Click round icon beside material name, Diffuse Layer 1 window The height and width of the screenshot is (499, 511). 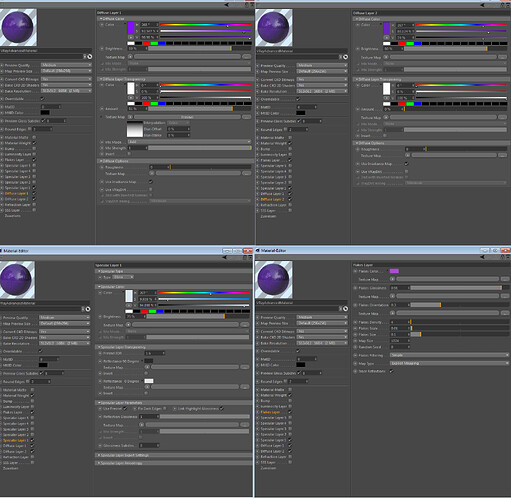90,57
